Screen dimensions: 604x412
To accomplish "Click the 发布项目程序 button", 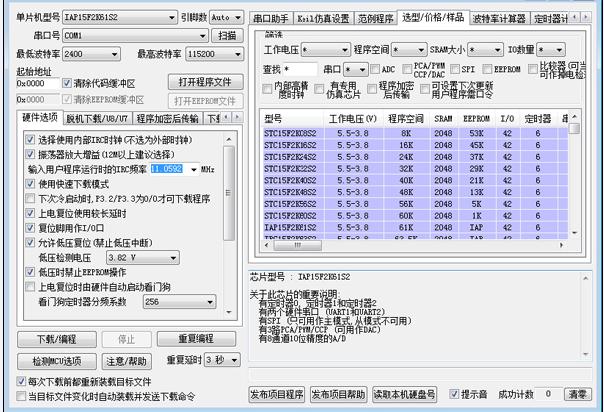I will 277,395.
